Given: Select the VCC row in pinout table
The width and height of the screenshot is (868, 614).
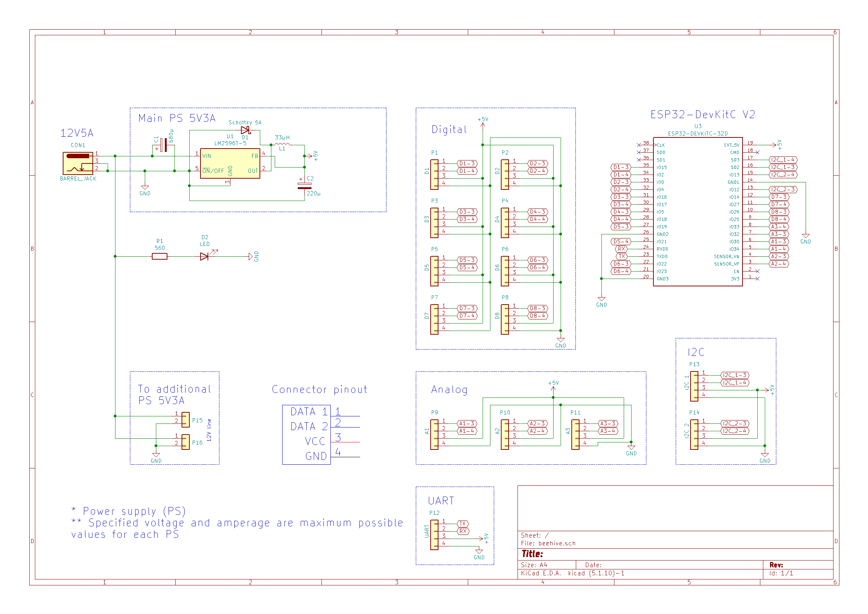Looking at the screenshot, I should tap(315, 442).
